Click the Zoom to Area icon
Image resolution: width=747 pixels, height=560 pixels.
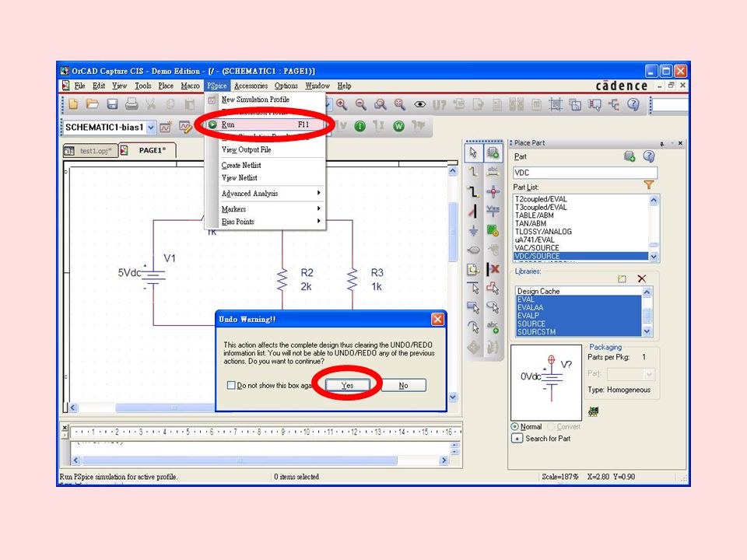coord(380,104)
